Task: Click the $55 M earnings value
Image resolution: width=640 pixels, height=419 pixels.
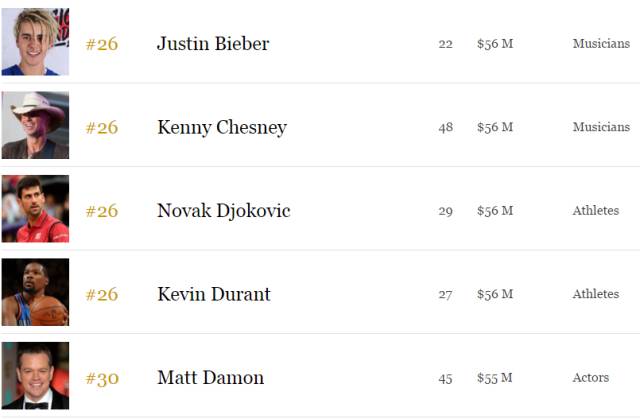Action: [495, 378]
